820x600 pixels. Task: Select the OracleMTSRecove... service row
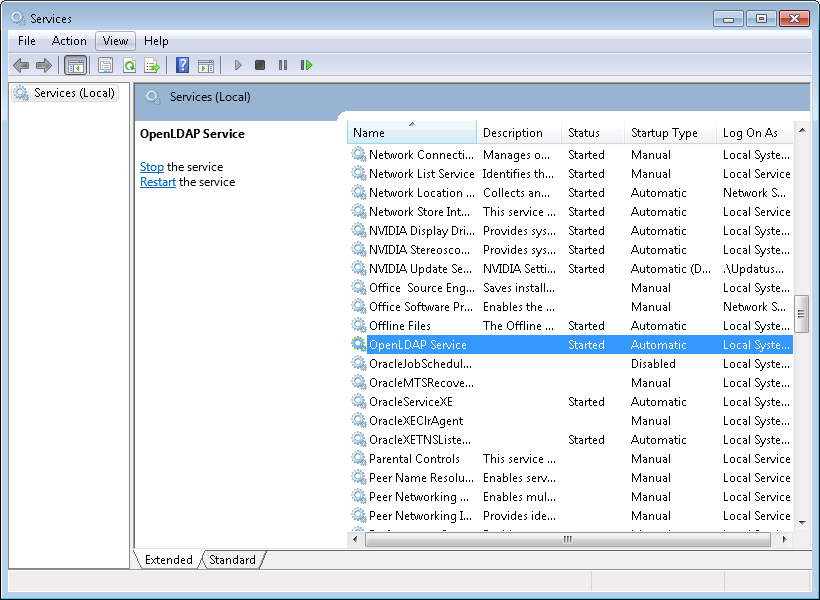point(570,382)
